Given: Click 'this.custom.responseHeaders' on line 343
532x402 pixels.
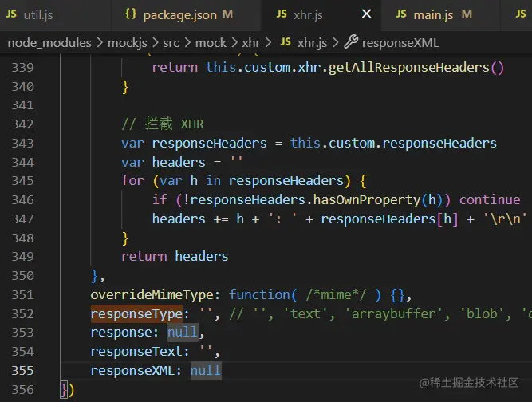Looking at the screenshot, I should 393,143.
